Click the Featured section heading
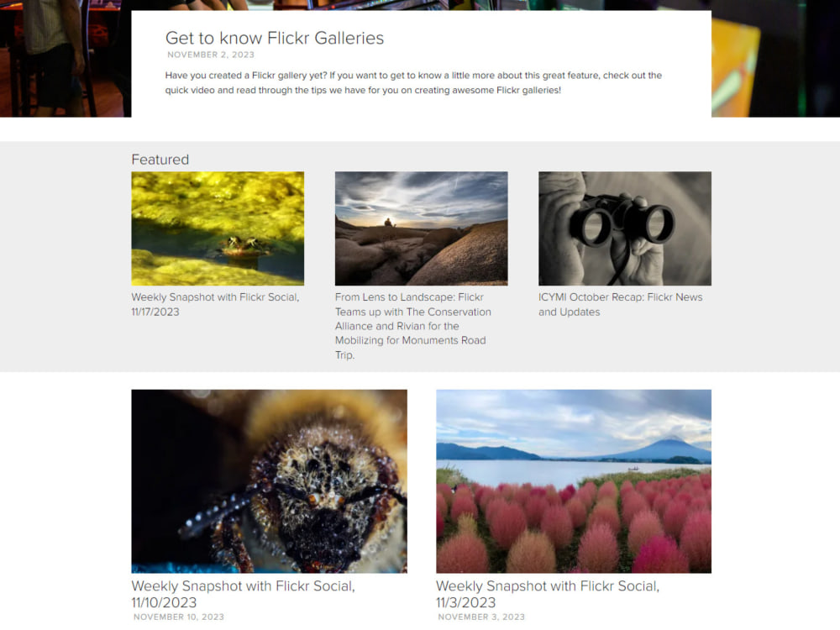The width and height of the screenshot is (840, 630). click(x=160, y=160)
